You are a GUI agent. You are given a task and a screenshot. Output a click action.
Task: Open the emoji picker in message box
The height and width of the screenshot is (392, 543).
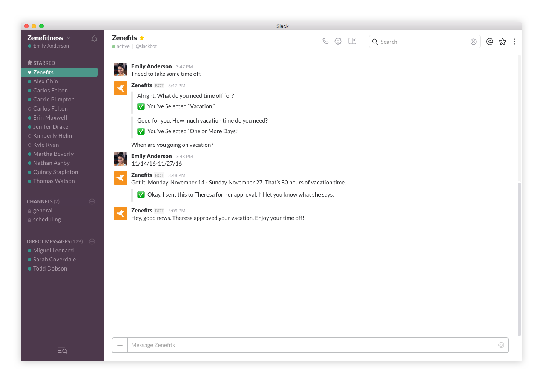pyautogui.click(x=501, y=345)
